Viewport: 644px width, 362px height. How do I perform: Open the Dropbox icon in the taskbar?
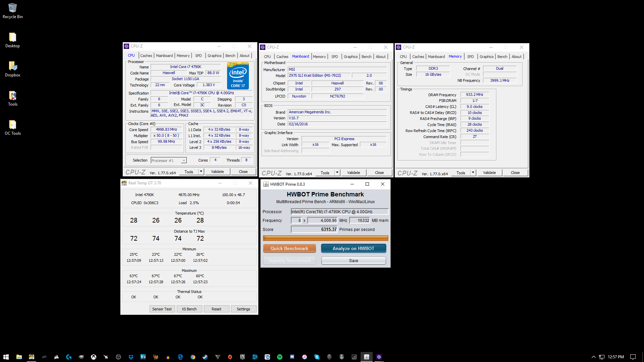coord(131,357)
